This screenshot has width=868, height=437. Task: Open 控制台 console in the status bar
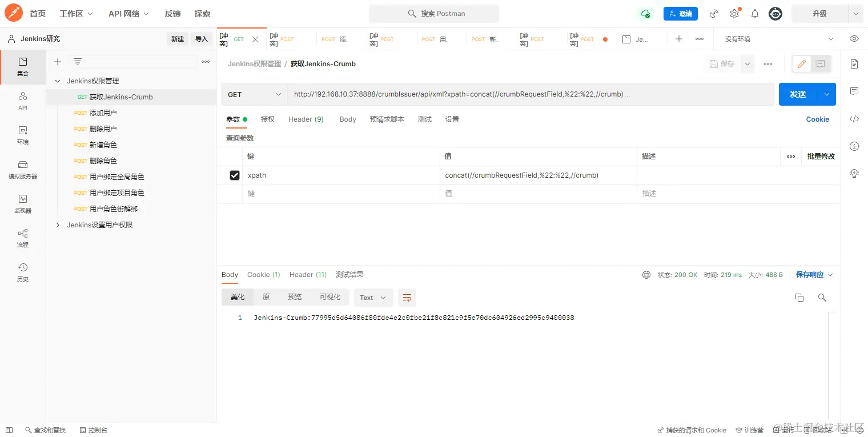tap(94, 430)
